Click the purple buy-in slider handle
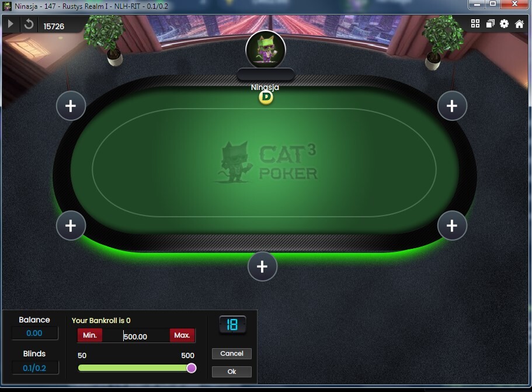 coord(192,368)
